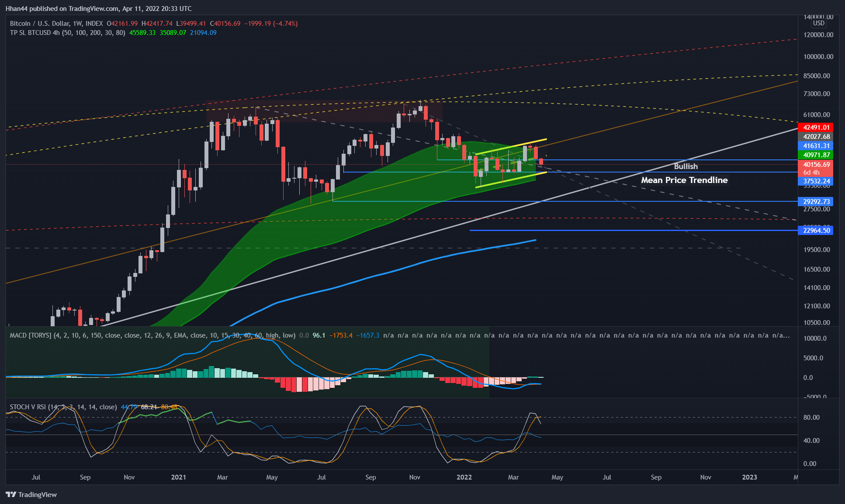Image resolution: width=845 pixels, height=504 pixels.
Task: Select the 'Mean Price Trendline' annotation
Action: click(x=684, y=180)
